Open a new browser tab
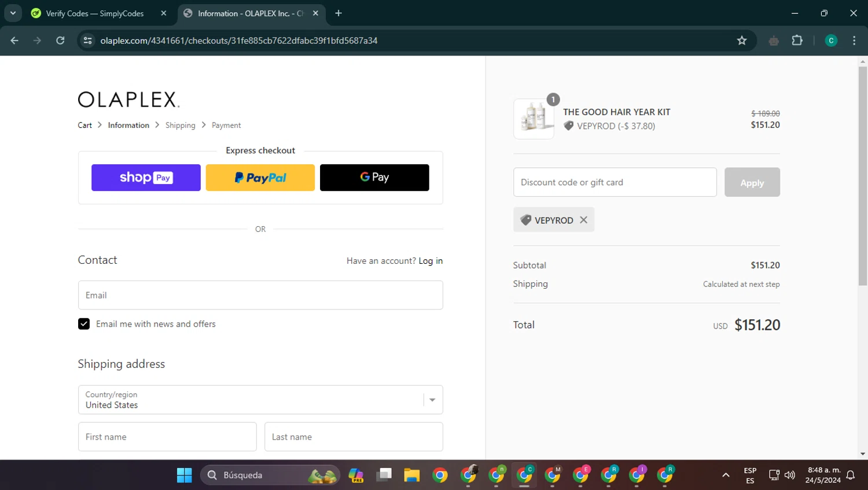 [x=339, y=13]
